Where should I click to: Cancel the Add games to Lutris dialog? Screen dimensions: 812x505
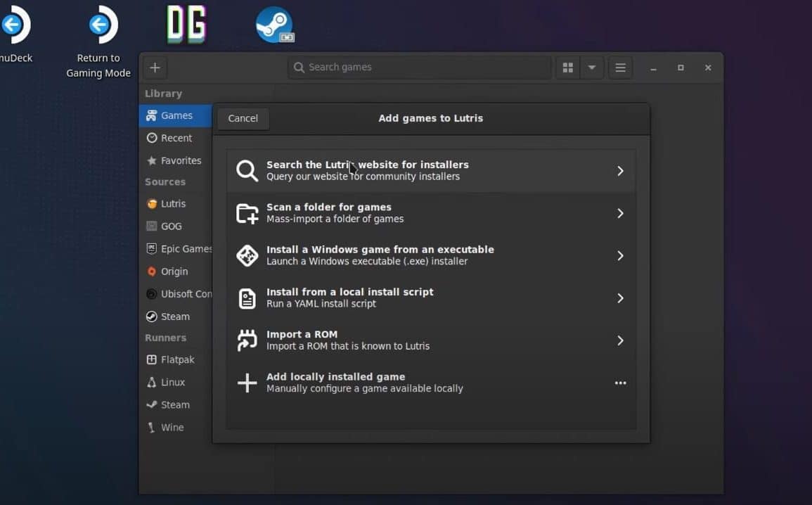(243, 118)
